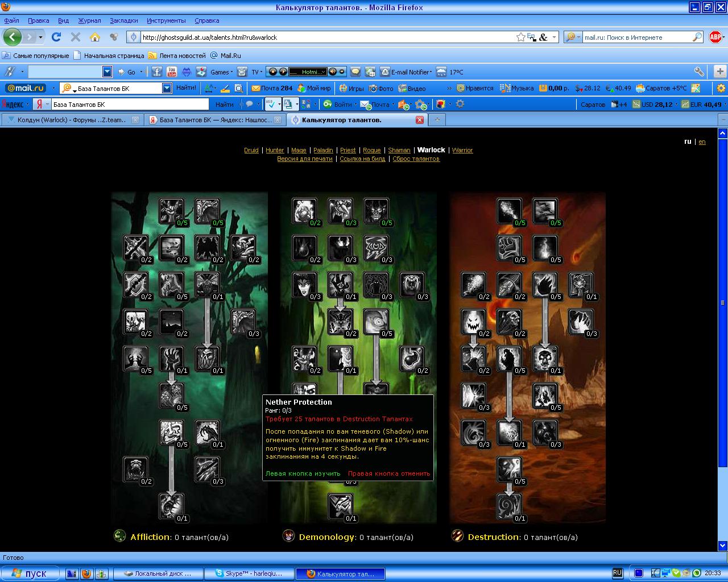
Task: Switch to the Колдун (Warlock) forum tab
Action: [72, 120]
